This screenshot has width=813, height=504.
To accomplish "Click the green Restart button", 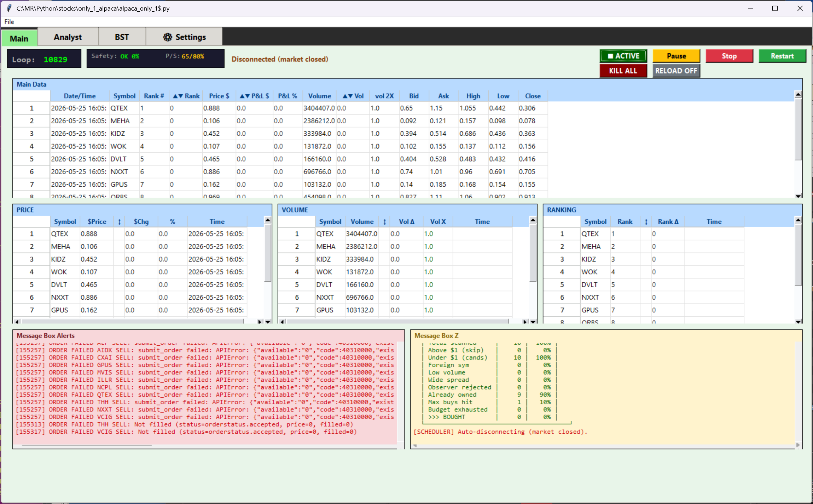I will 782,56.
